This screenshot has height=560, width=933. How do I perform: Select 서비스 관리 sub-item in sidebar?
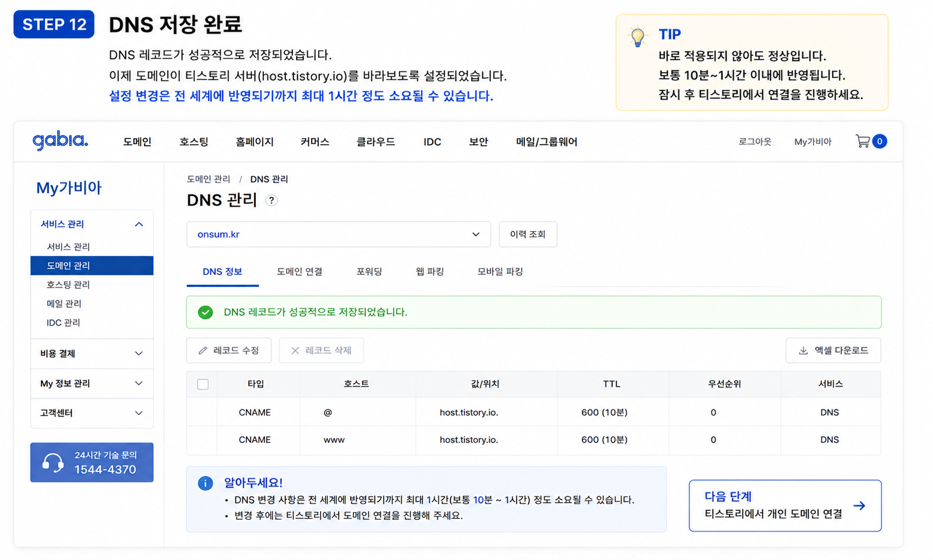pos(69,247)
